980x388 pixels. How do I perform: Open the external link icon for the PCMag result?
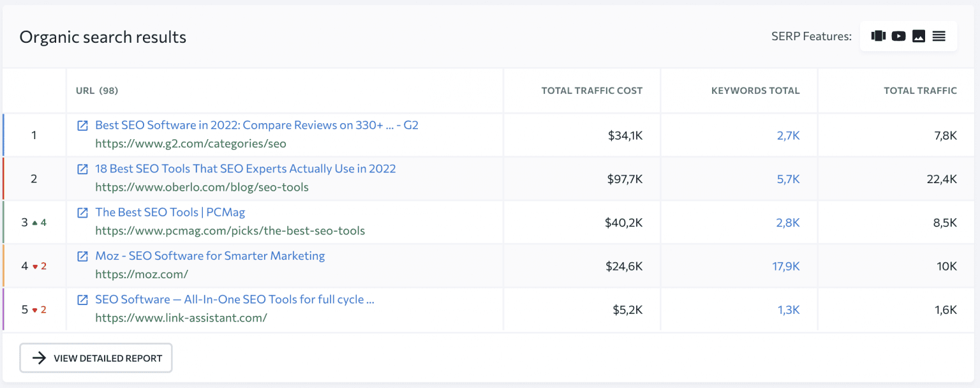click(82, 212)
